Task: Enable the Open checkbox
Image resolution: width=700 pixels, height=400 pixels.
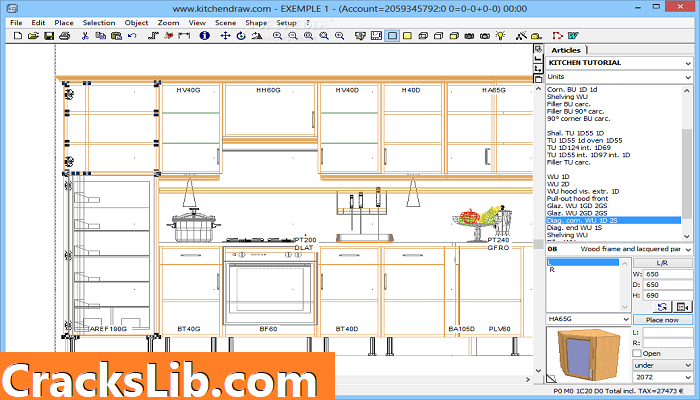Action: pyautogui.click(x=637, y=353)
